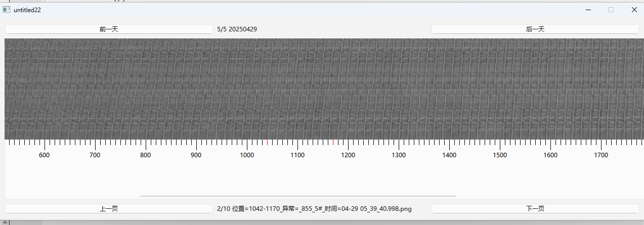Image resolution: width=644 pixels, height=225 pixels.
Task: Click the 上一页 (previous page) button
Action: [109, 208]
